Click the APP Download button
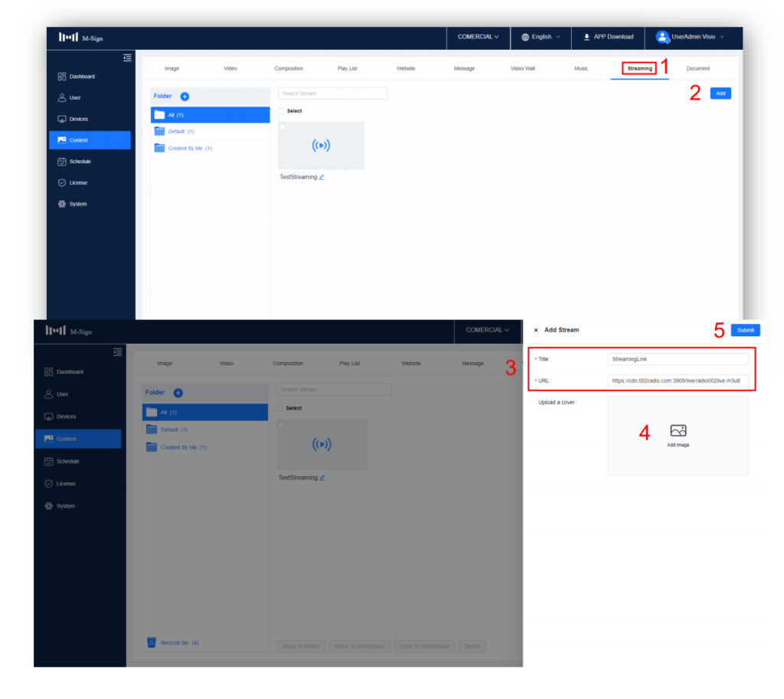This screenshot has width=784, height=699. (x=608, y=37)
